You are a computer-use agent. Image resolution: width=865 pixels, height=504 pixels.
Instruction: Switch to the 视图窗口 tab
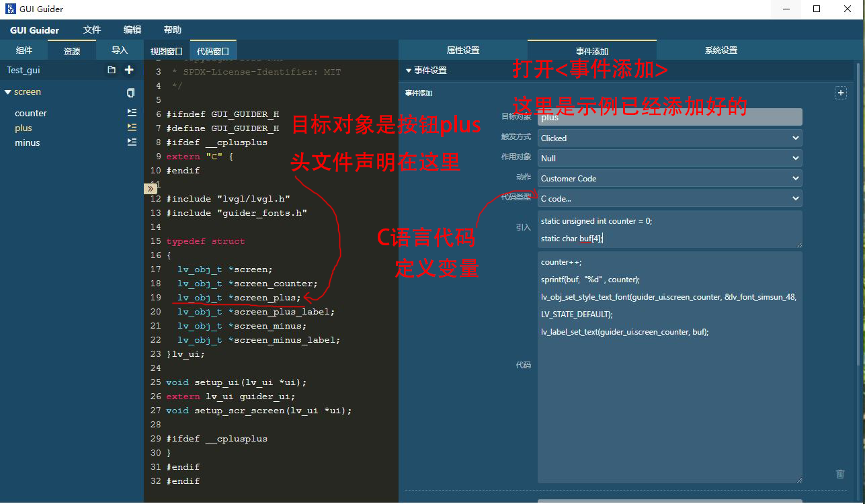point(167,51)
